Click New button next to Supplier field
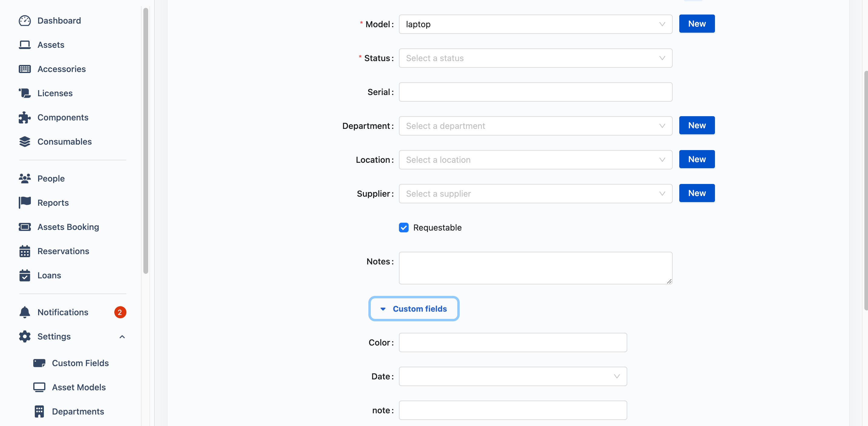The image size is (868, 426). (x=697, y=193)
